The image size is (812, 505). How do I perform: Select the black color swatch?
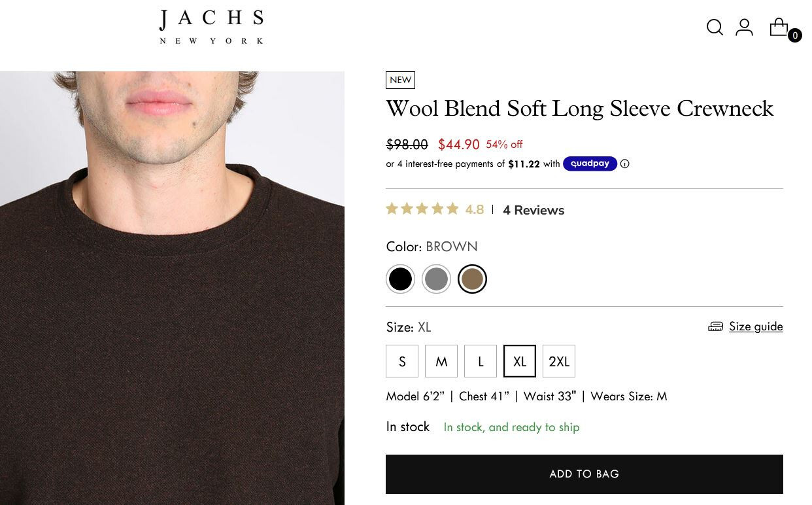pyautogui.click(x=400, y=279)
